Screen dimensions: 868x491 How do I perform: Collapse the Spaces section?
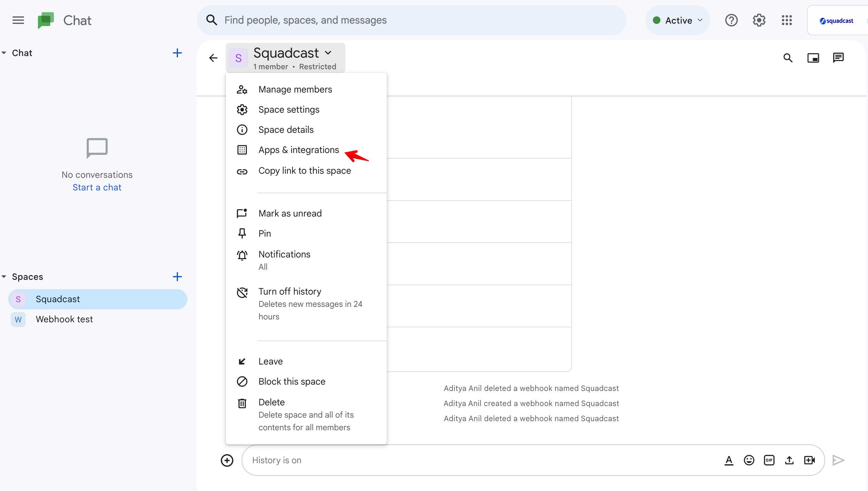point(4,277)
